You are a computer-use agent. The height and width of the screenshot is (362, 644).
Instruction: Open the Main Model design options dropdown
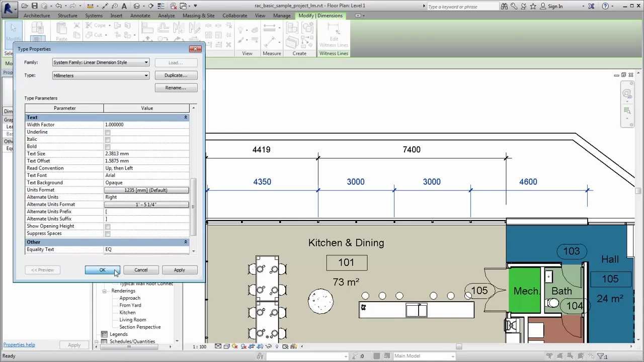click(x=425, y=356)
